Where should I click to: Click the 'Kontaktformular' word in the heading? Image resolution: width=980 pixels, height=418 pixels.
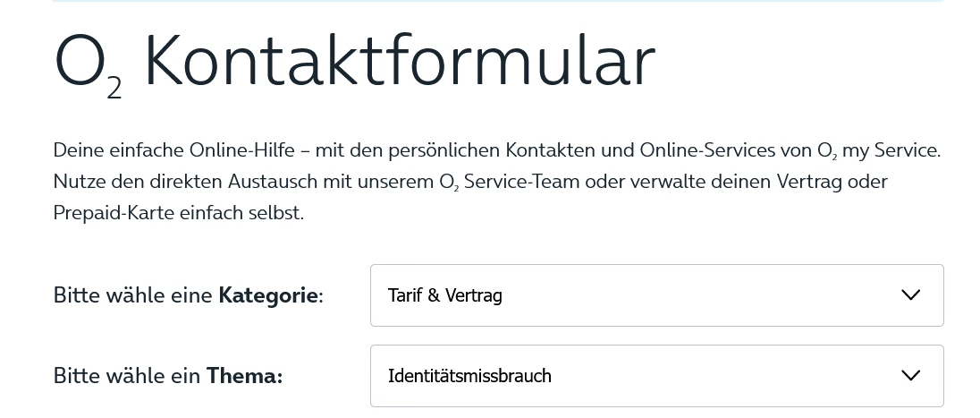400,63
